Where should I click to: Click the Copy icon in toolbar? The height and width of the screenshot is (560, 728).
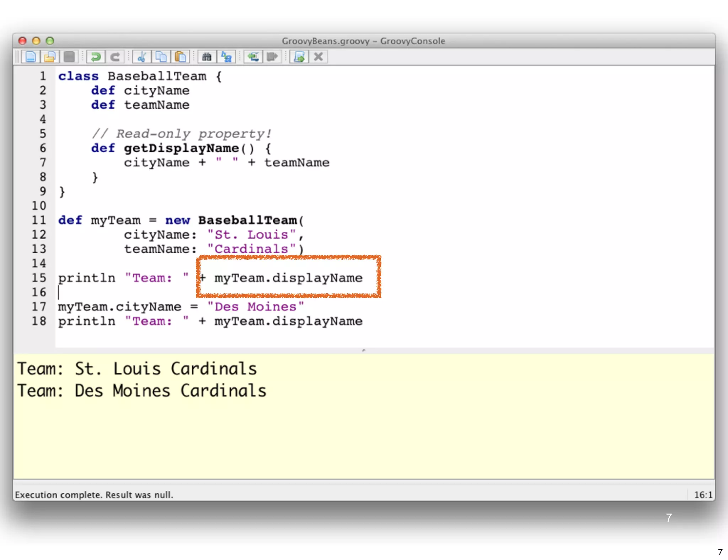(161, 57)
